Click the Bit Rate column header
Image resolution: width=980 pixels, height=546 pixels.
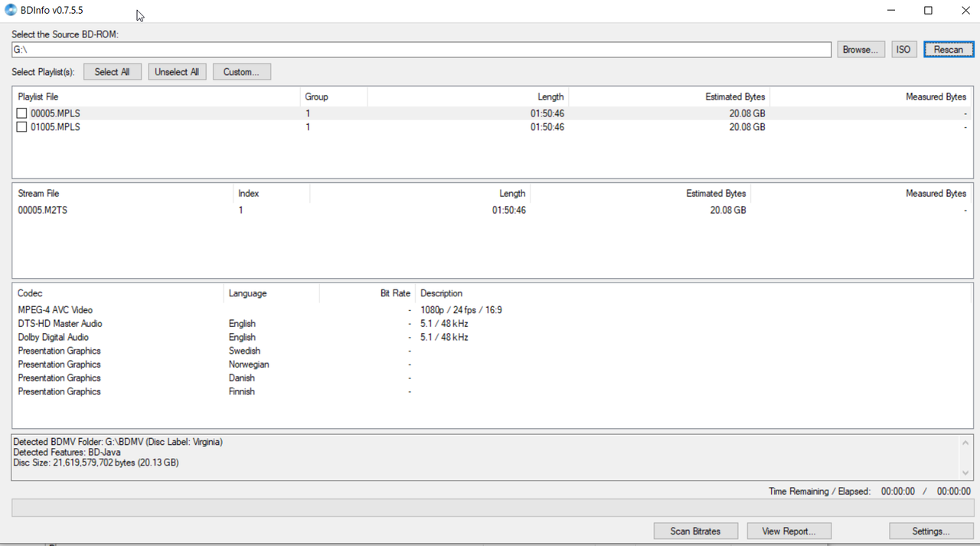point(367,293)
